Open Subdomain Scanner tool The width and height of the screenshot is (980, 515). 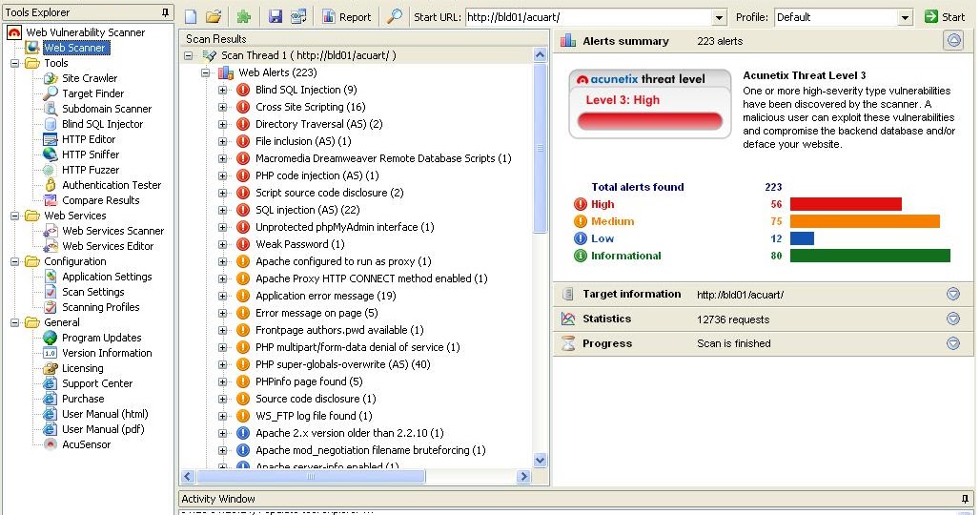106,109
